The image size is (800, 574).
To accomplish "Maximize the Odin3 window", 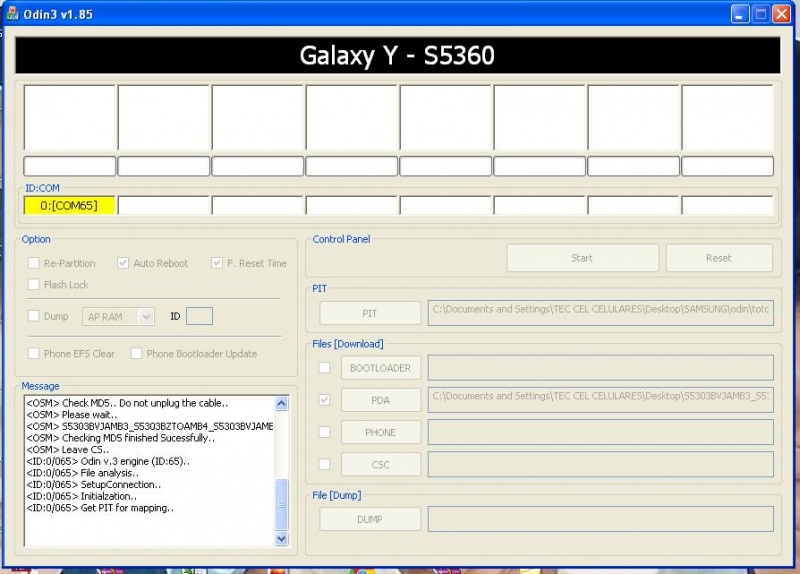I will 760,14.
